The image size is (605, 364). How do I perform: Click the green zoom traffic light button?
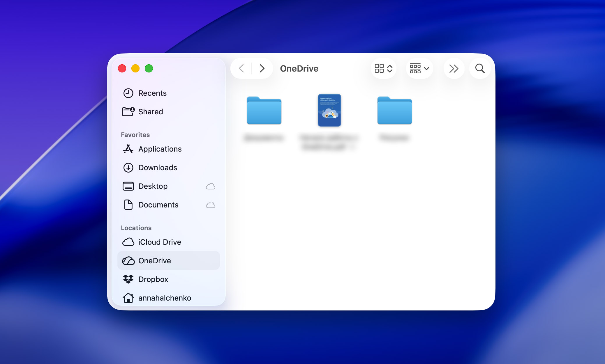pyautogui.click(x=149, y=68)
